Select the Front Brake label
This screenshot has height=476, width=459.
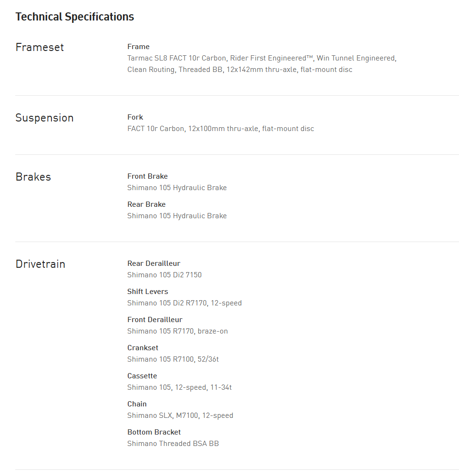pos(147,176)
